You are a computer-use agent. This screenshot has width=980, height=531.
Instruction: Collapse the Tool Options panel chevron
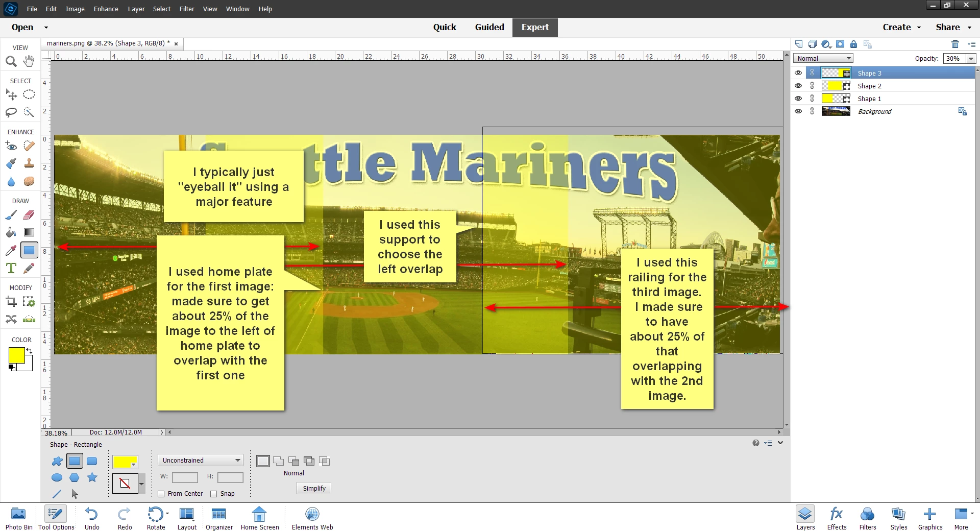pyautogui.click(x=780, y=443)
